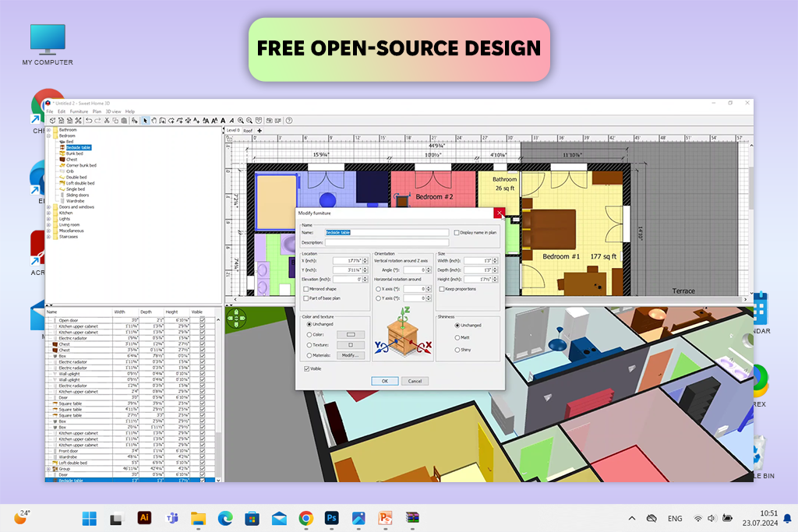Click the Width (inch) spinner arrows
This screenshot has width=798, height=532.
495,261
